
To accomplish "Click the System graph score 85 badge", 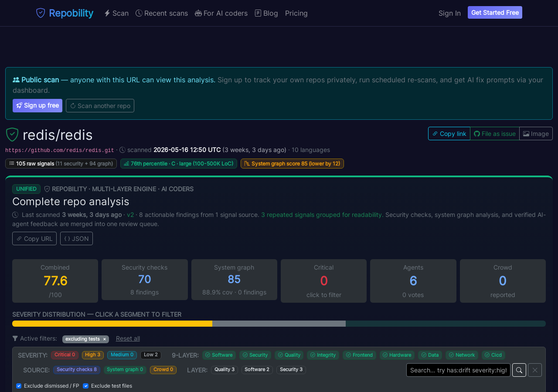I will (292, 164).
